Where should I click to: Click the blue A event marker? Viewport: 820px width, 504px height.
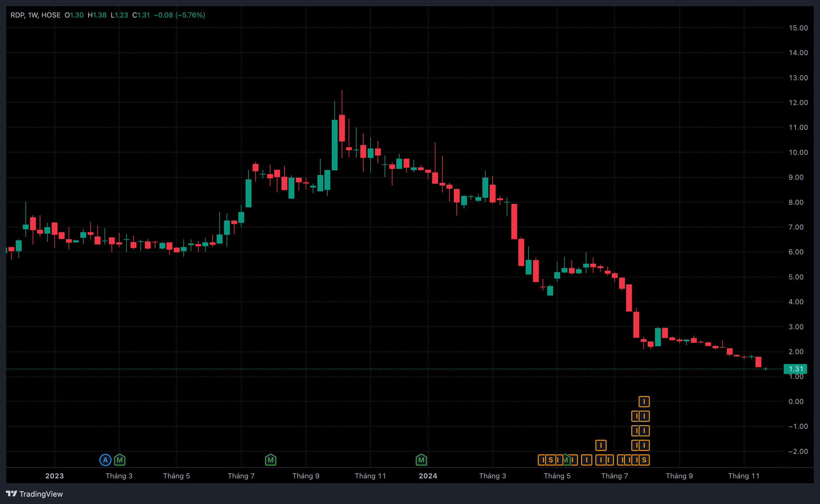[x=105, y=460]
